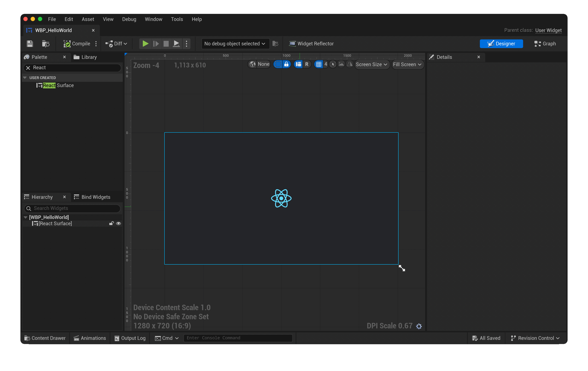
Task: Click the mirror flip icon in designer toolbar
Action: 350,64
